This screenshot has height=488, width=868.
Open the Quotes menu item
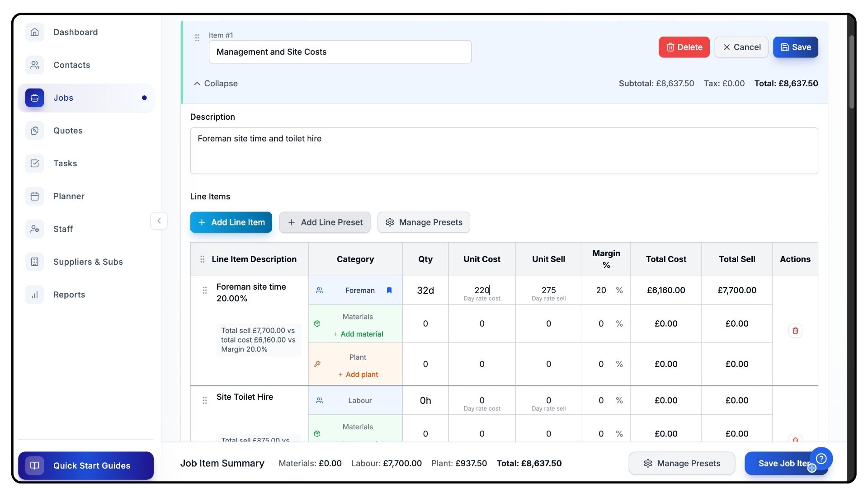pyautogui.click(x=68, y=131)
